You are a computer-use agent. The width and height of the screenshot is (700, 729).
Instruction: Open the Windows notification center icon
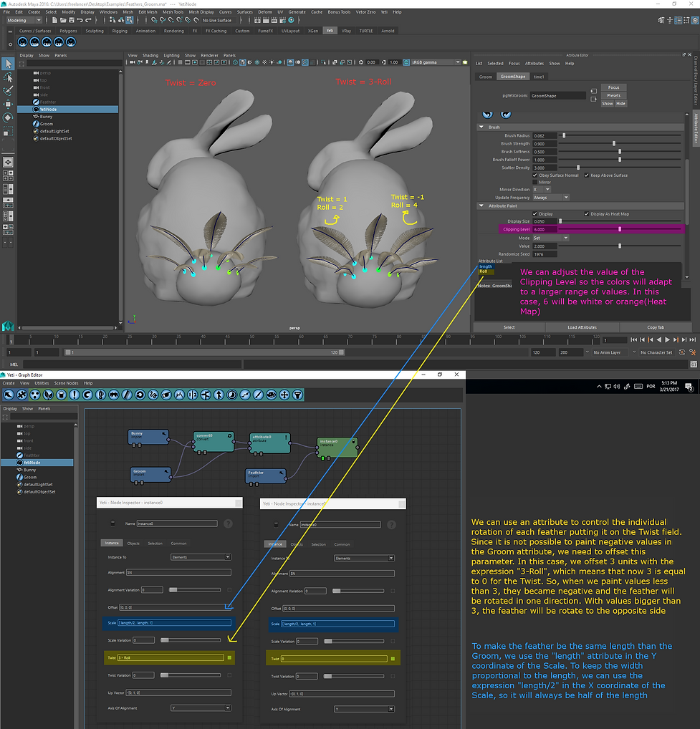(x=689, y=387)
